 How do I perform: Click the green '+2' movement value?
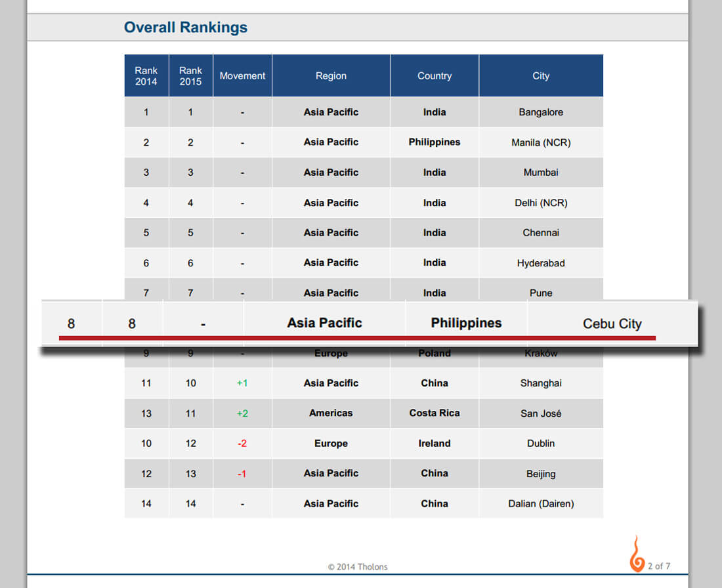click(x=242, y=413)
